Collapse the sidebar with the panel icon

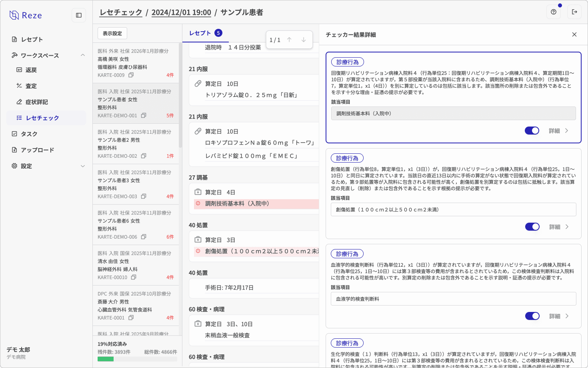coord(79,15)
